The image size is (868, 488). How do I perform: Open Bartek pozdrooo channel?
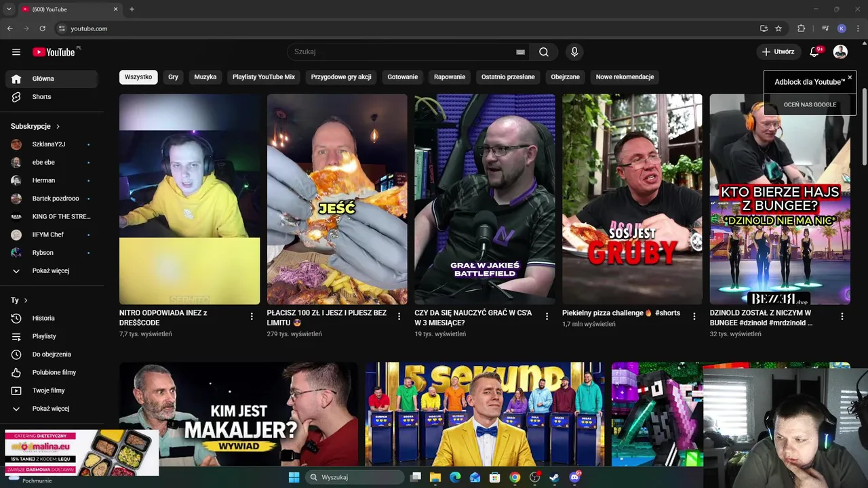(52, 199)
